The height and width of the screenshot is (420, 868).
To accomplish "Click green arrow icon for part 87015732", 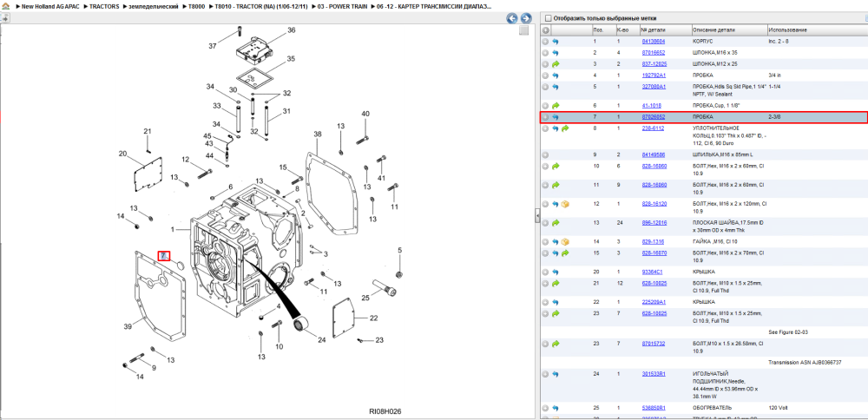I will (x=556, y=344).
